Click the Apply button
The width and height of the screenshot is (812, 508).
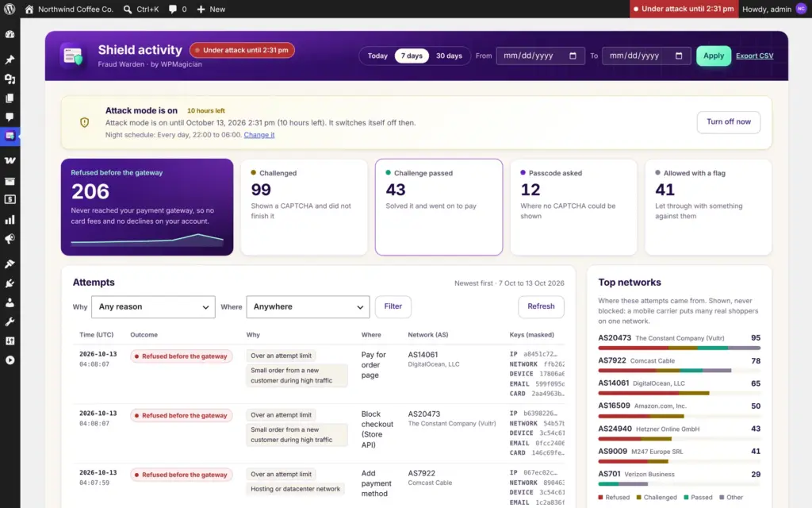point(714,56)
